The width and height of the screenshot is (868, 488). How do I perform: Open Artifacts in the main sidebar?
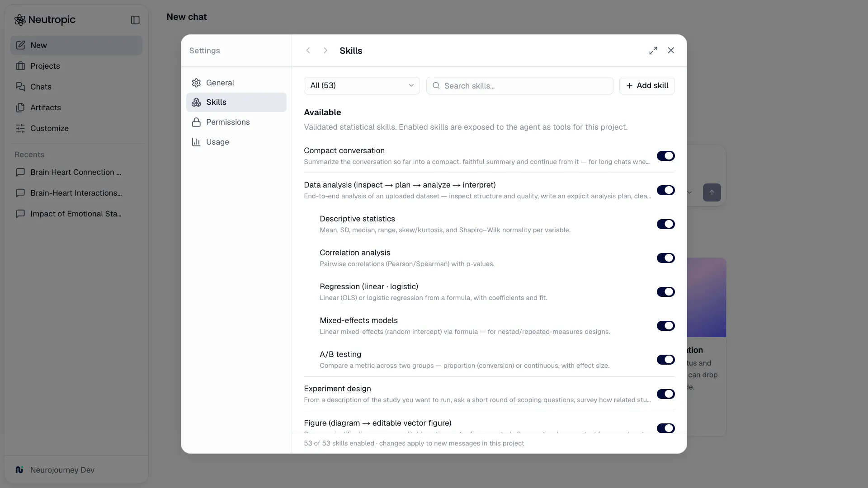[76, 108]
